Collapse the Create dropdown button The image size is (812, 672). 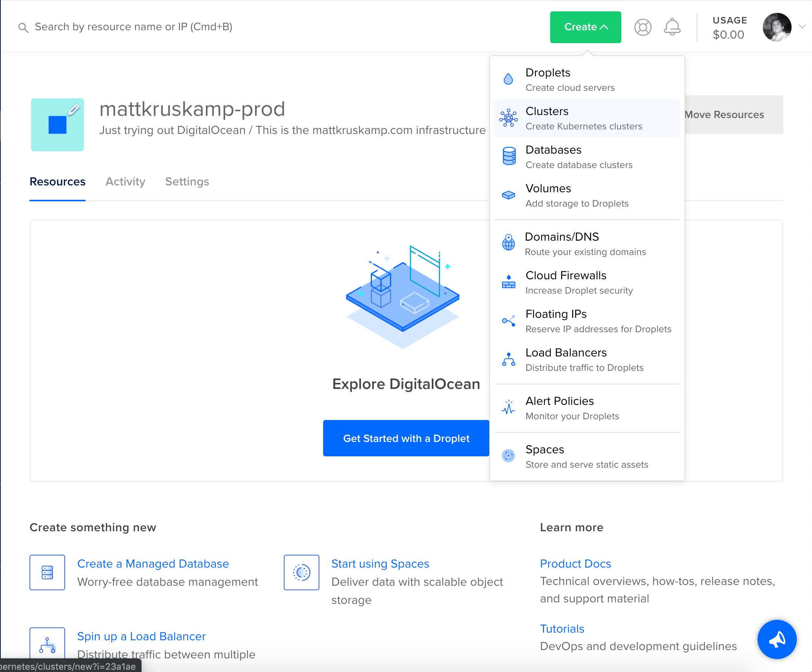[x=585, y=27]
